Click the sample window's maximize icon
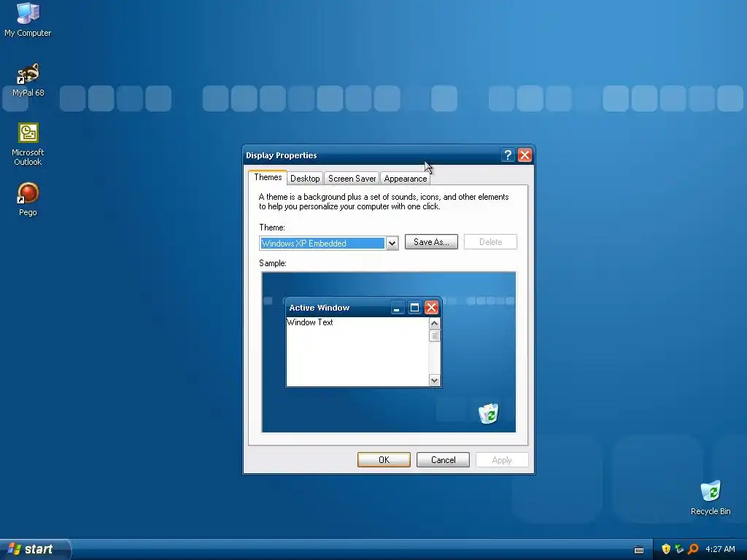747x560 pixels. pos(414,308)
